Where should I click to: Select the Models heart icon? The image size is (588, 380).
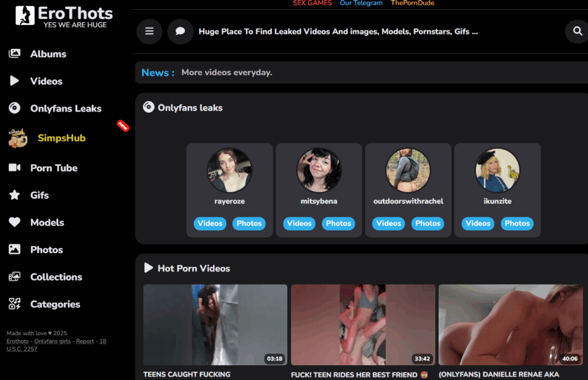pyautogui.click(x=14, y=222)
